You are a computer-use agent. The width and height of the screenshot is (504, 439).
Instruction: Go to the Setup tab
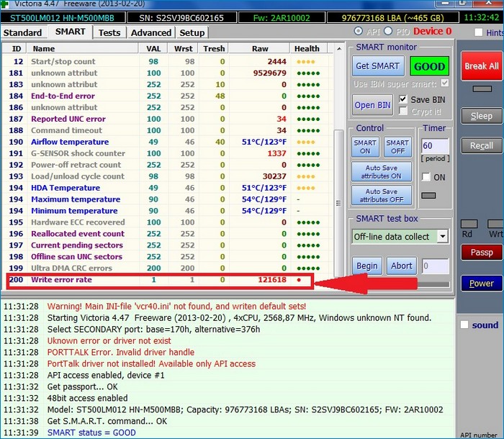192,32
